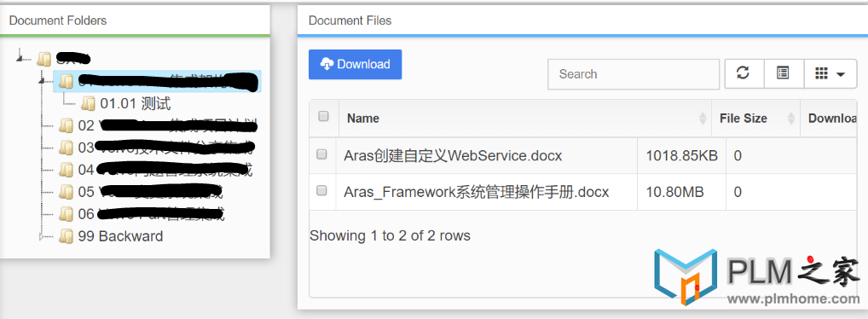Image resolution: width=868 pixels, height=319 pixels.
Task: Click the folder icon of 01.01 测试
Action: point(88,103)
